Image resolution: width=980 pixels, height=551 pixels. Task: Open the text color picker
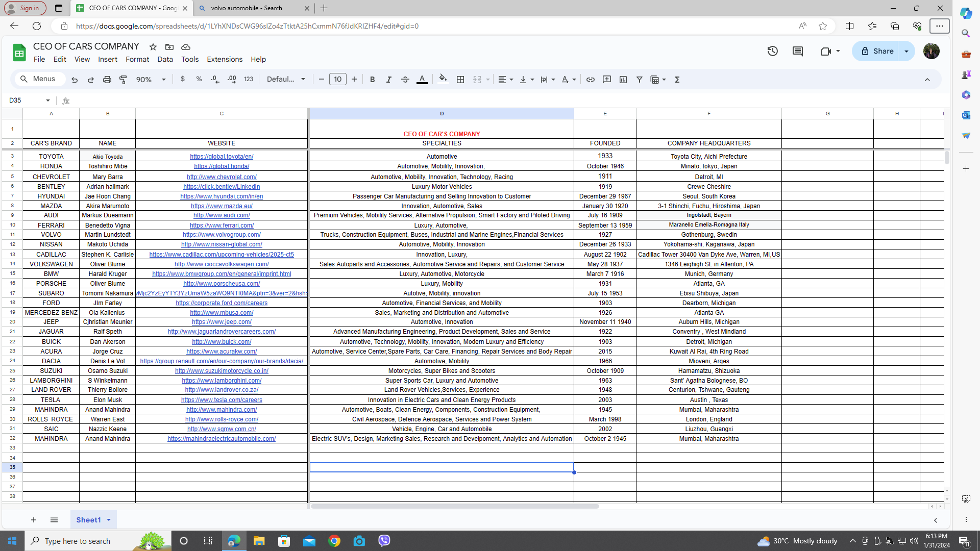coord(422,80)
